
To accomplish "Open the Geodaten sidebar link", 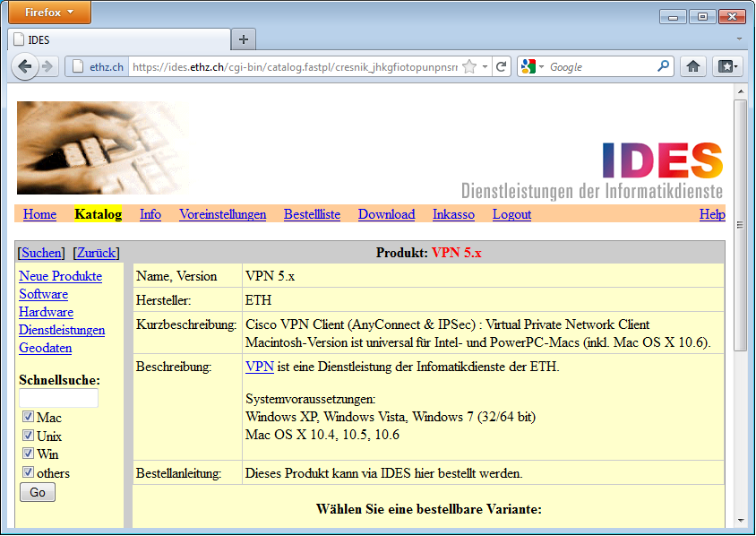I will point(46,348).
